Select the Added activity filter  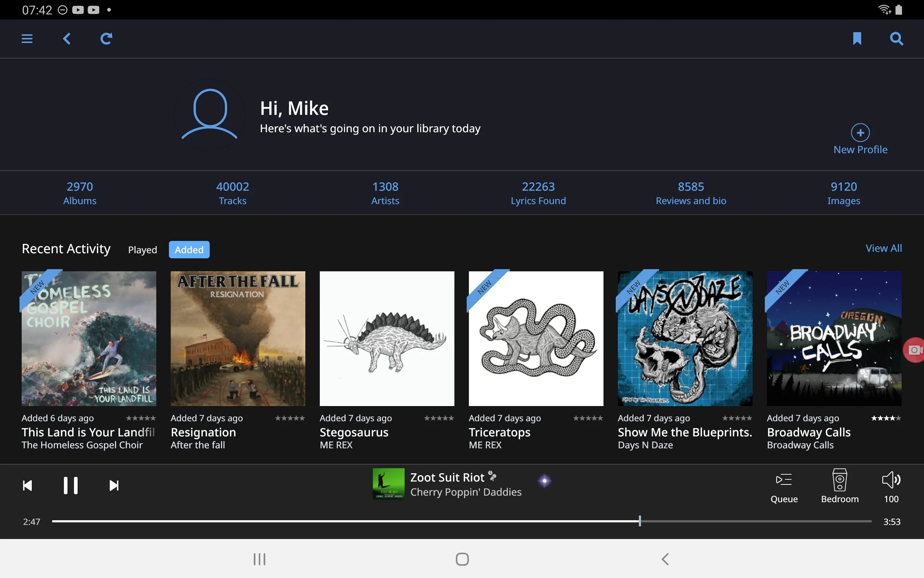click(189, 250)
